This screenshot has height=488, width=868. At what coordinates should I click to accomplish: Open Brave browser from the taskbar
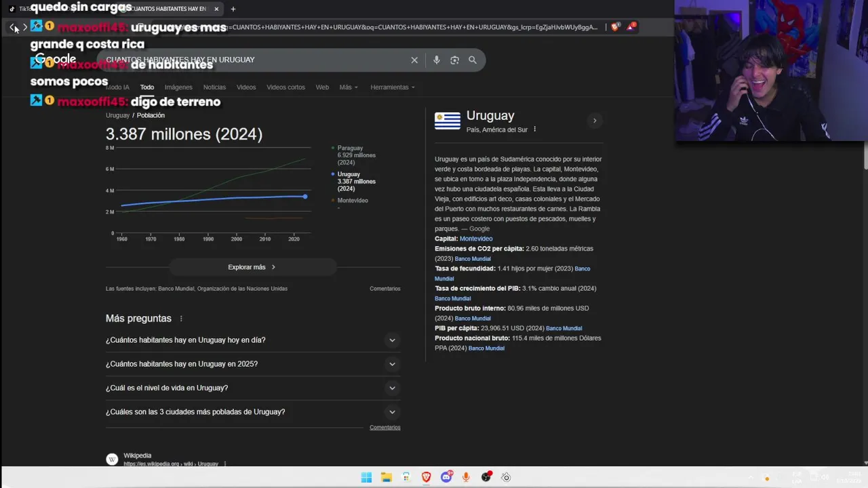[x=426, y=477]
